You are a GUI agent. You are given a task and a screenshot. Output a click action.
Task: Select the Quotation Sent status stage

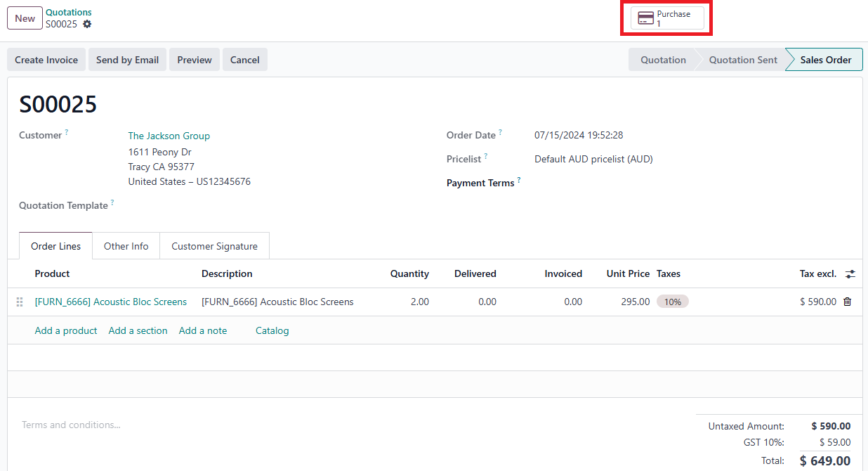[742, 60]
